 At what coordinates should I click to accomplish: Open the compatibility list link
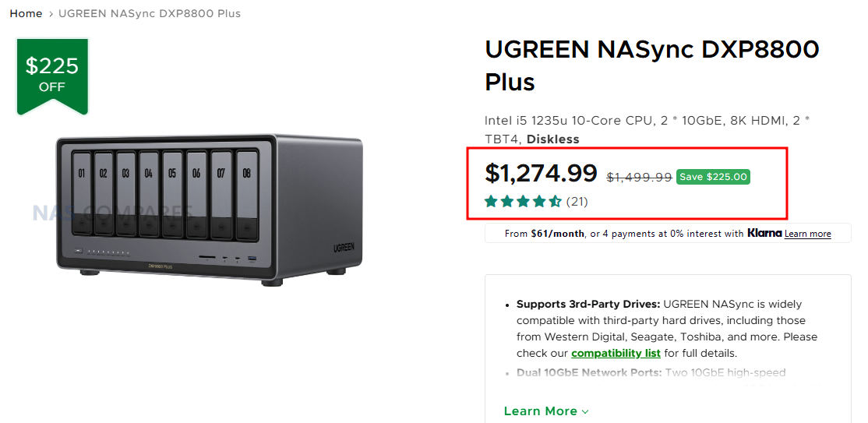(616, 353)
